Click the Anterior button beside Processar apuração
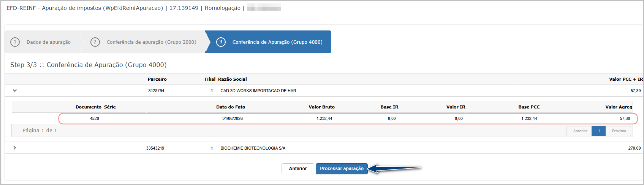The image size is (644, 185). click(298, 169)
